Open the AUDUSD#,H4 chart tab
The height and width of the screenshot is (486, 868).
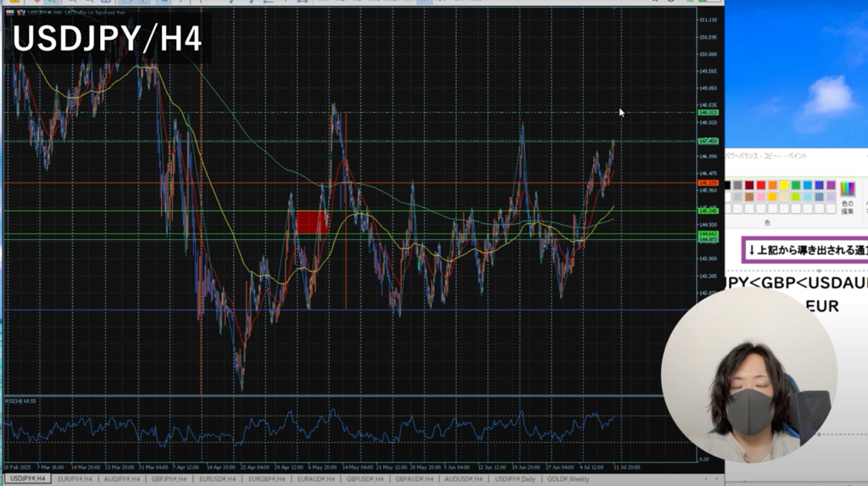(464, 479)
